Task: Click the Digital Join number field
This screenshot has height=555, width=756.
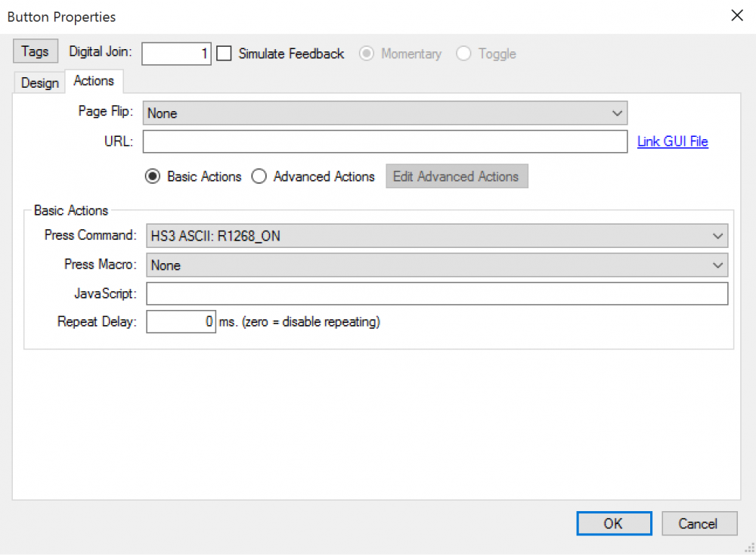Action: [x=176, y=54]
